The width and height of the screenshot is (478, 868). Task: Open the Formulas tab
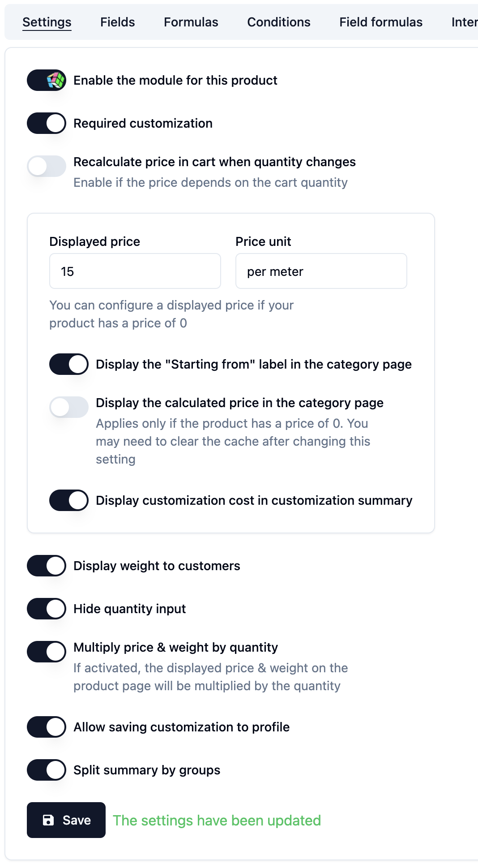click(191, 22)
